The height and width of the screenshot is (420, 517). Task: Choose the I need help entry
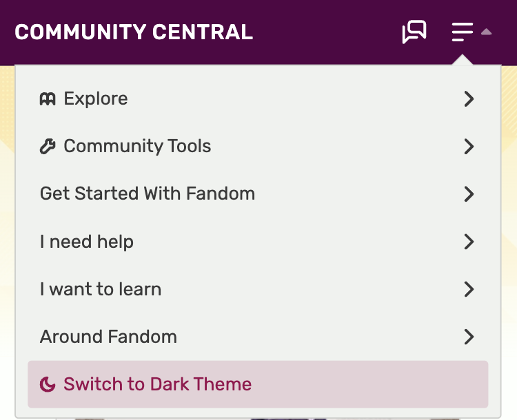pos(87,242)
